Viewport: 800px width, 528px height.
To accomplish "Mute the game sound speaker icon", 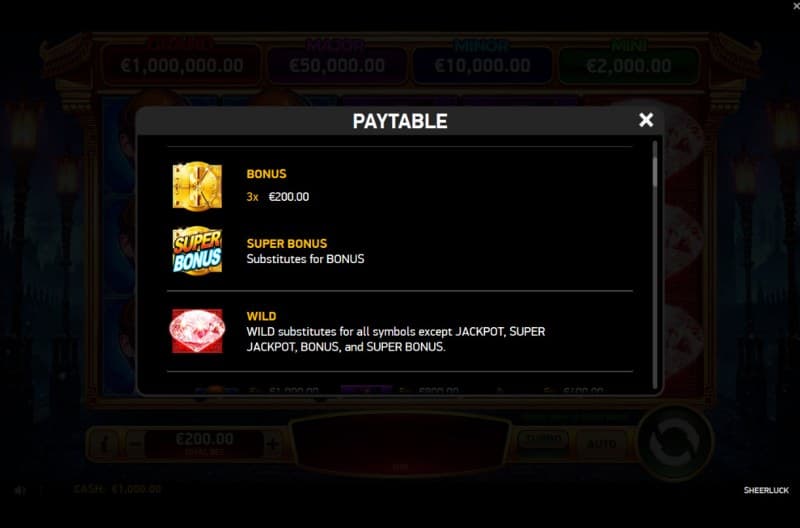I will click(x=19, y=490).
